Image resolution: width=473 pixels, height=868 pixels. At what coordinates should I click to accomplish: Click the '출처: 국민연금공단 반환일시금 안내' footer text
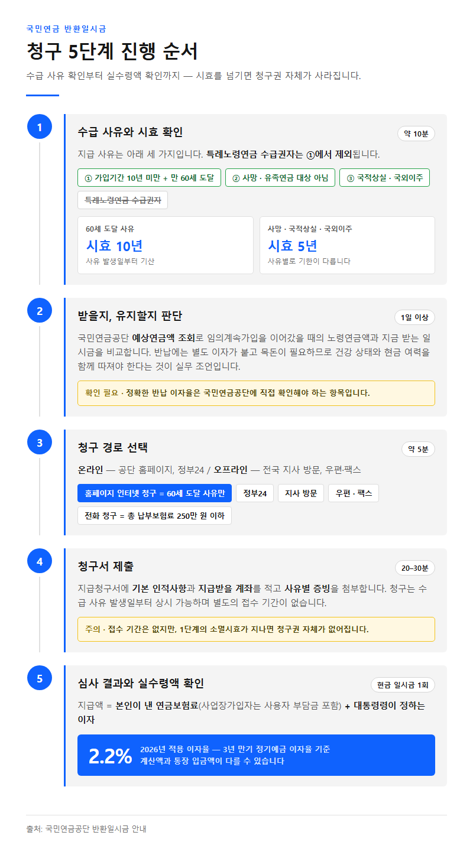click(86, 829)
